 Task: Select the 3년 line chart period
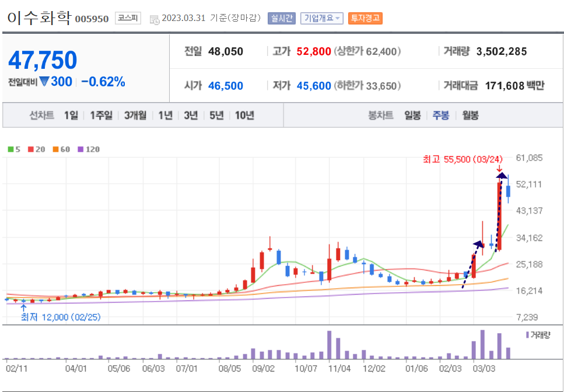(191, 116)
